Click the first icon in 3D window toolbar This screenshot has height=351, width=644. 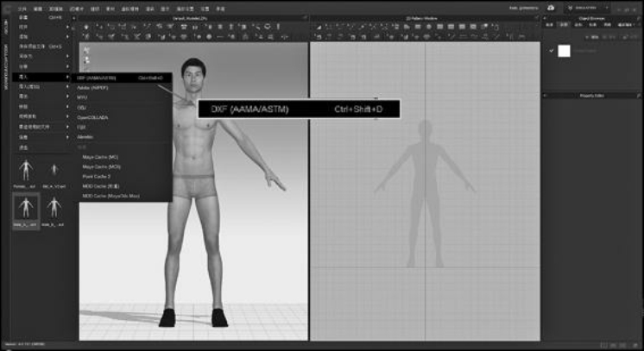click(86, 26)
